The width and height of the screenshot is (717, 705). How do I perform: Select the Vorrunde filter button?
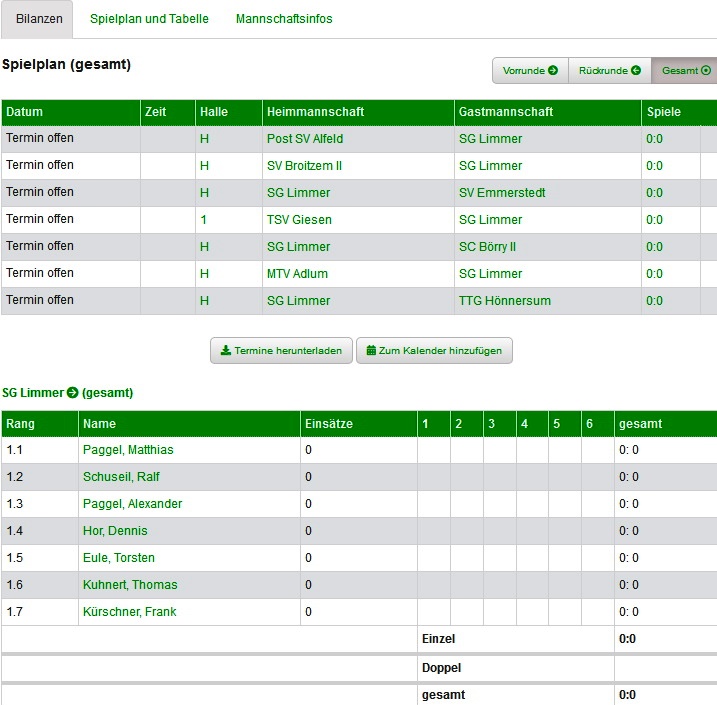[x=530, y=71]
